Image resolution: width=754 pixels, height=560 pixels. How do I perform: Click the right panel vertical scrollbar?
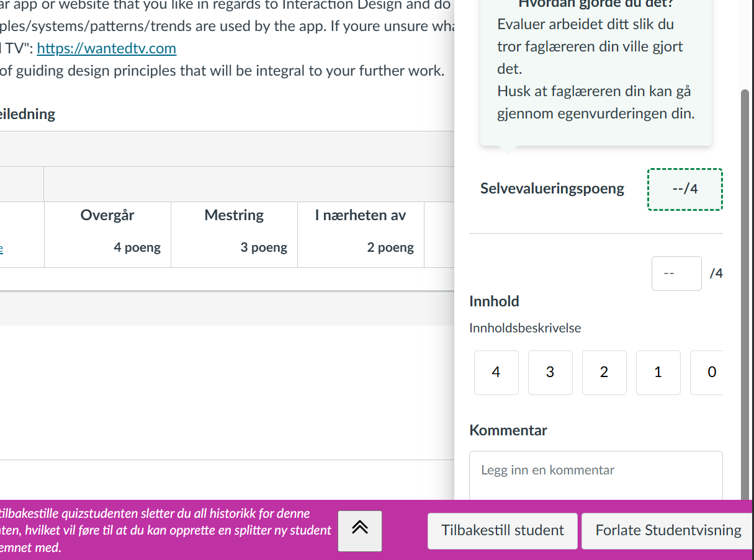pos(745,248)
